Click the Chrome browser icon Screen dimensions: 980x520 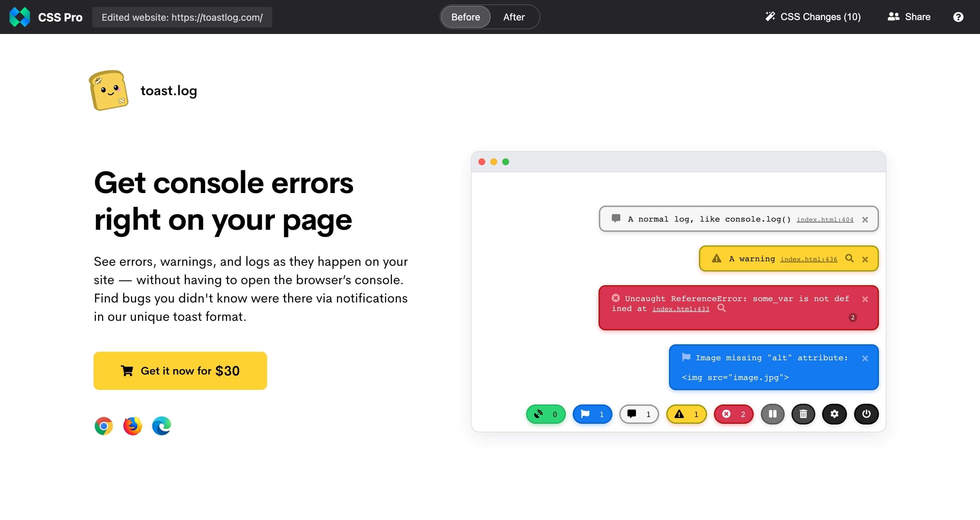pos(103,426)
